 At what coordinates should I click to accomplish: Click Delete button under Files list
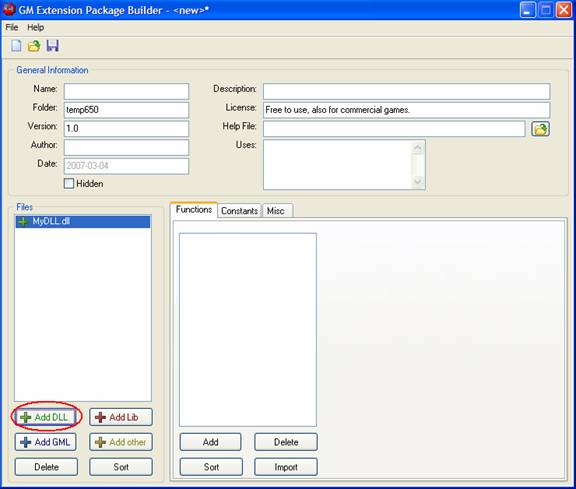click(x=46, y=467)
